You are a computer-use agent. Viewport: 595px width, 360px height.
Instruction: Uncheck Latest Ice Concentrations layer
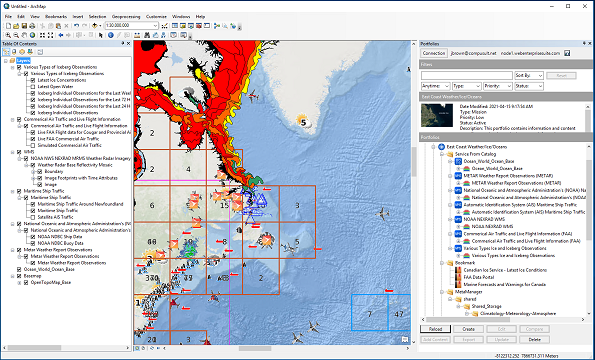click(33, 80)
